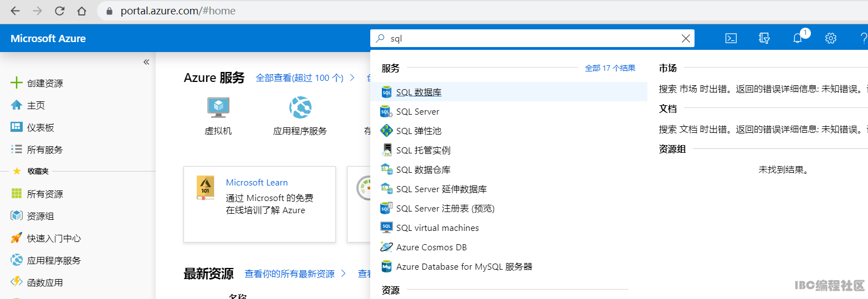Go to 函数应用 label in sidebar
This screenshot has height=299, width=868.
[x=45, y=282]
